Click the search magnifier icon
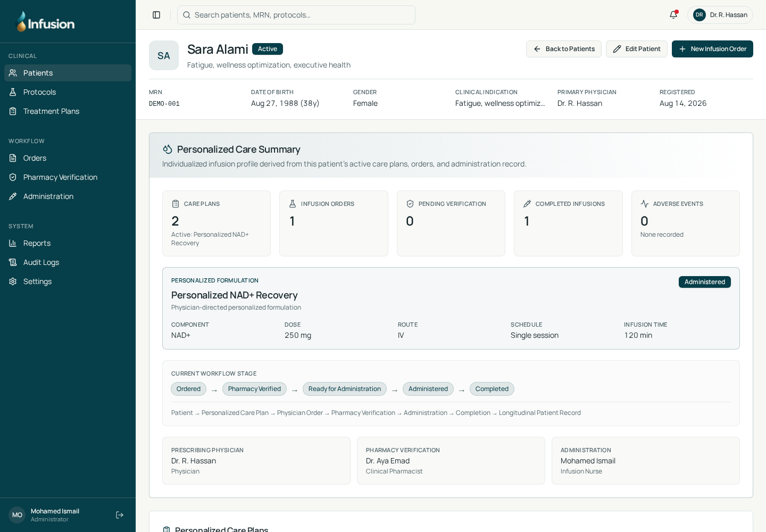Screen dimensions: 766x532 (x=187, y=15)
